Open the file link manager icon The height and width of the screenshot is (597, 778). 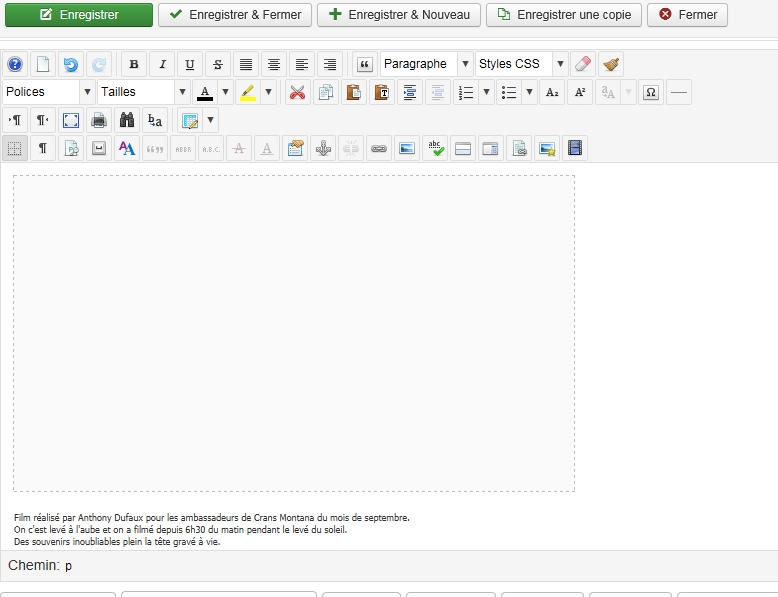[519, 148]
